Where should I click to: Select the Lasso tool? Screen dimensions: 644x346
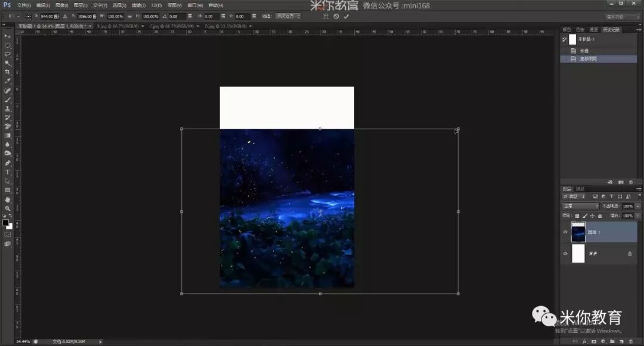click(x=7, y=54)
